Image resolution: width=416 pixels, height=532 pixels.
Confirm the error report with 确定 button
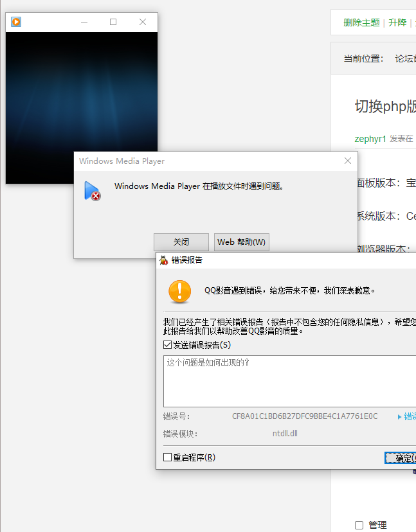coord(401,458)
